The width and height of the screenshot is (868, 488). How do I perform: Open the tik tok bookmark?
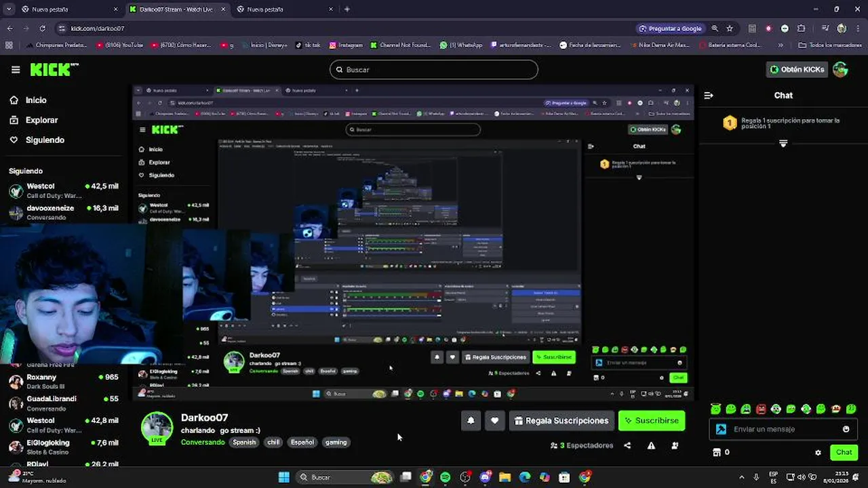pos(308,45)
